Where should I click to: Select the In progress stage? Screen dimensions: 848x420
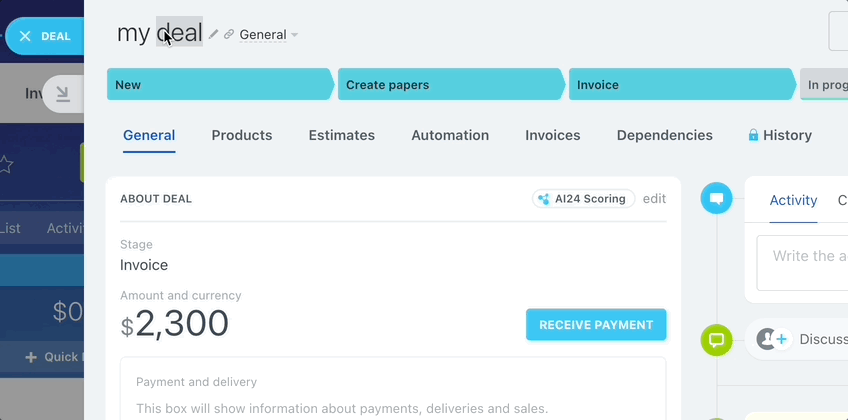point(825,84)
